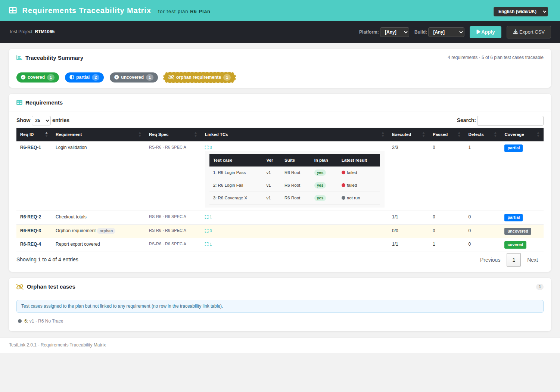Expand linked test cases for R6-REQ-2

pyautogui.click(x=208, y=217)
